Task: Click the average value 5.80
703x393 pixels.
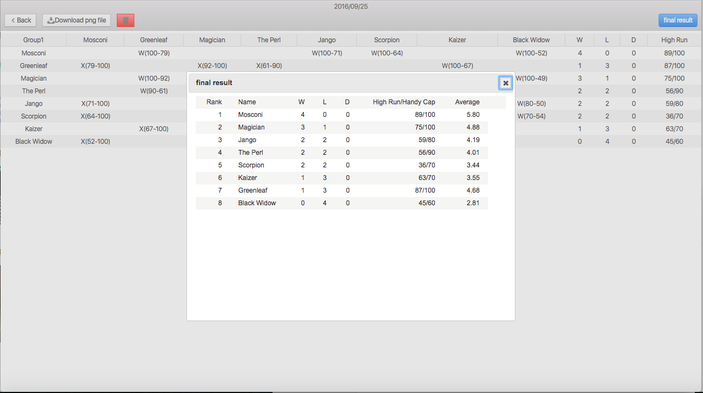Action: click(473, 115)
